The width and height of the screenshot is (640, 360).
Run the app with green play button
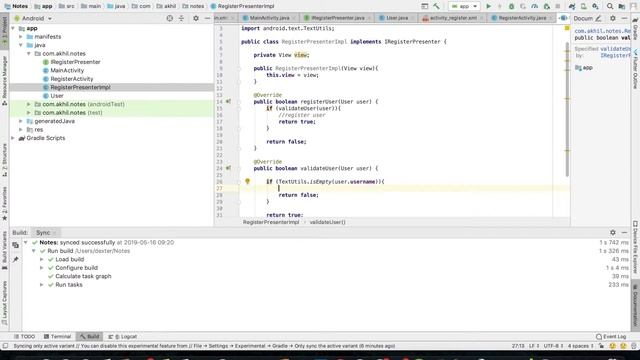tap(489, 6)
